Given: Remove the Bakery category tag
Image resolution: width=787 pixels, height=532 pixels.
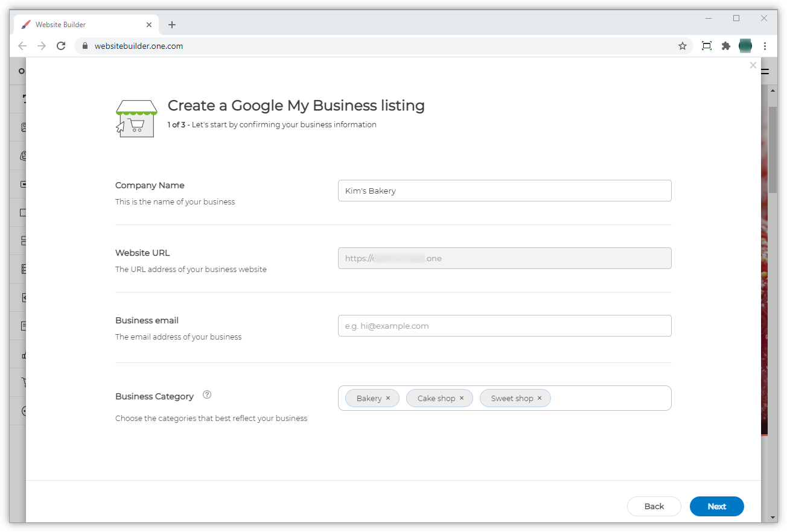Looking at the screenshot, I should (389, 398).
